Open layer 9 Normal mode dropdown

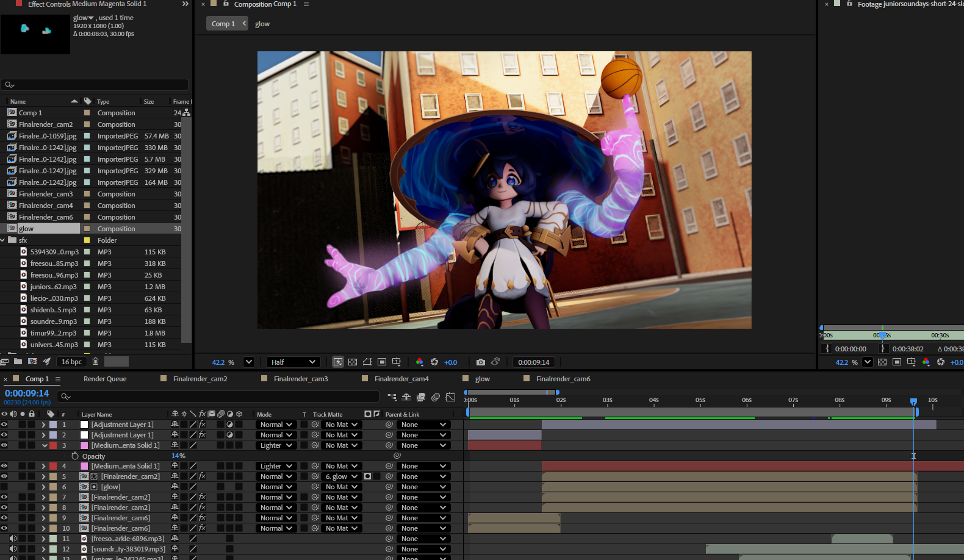click(276, 518)
